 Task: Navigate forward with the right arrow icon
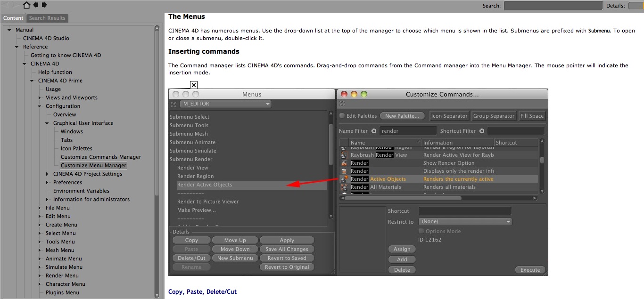(x=44, y=5)
